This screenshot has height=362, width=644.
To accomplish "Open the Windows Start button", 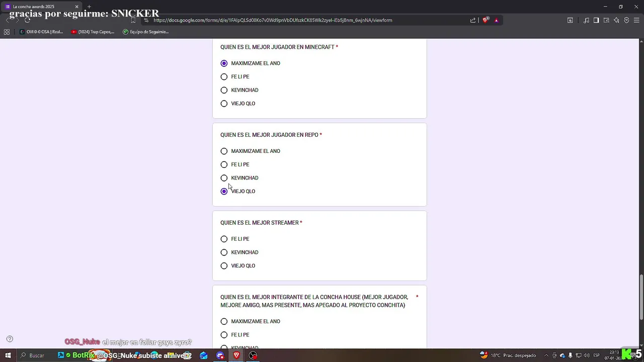I will (x=8, y=355).
